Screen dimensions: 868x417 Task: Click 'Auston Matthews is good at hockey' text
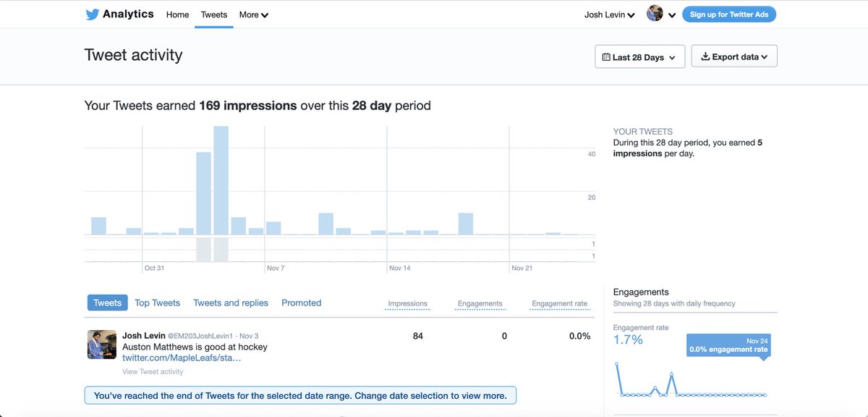(195, 347)
